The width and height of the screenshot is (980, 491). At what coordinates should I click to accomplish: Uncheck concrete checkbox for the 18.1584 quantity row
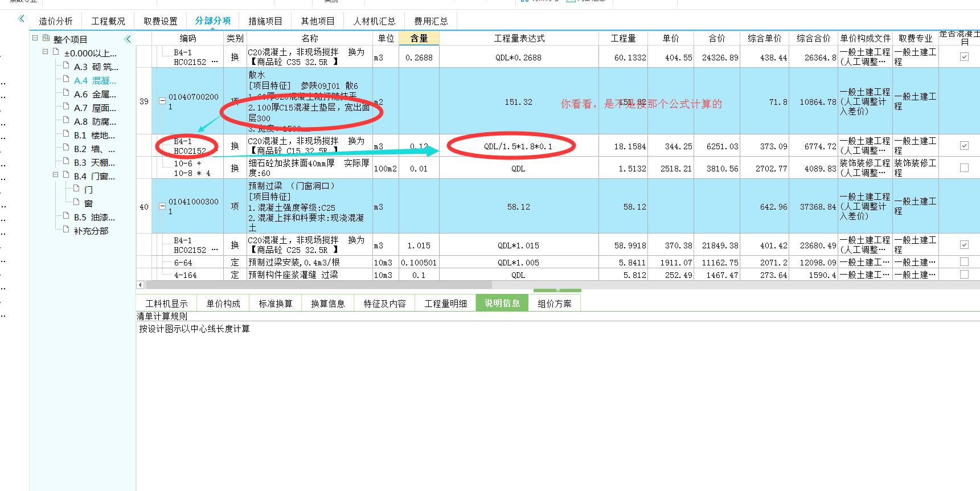point(964,146)
